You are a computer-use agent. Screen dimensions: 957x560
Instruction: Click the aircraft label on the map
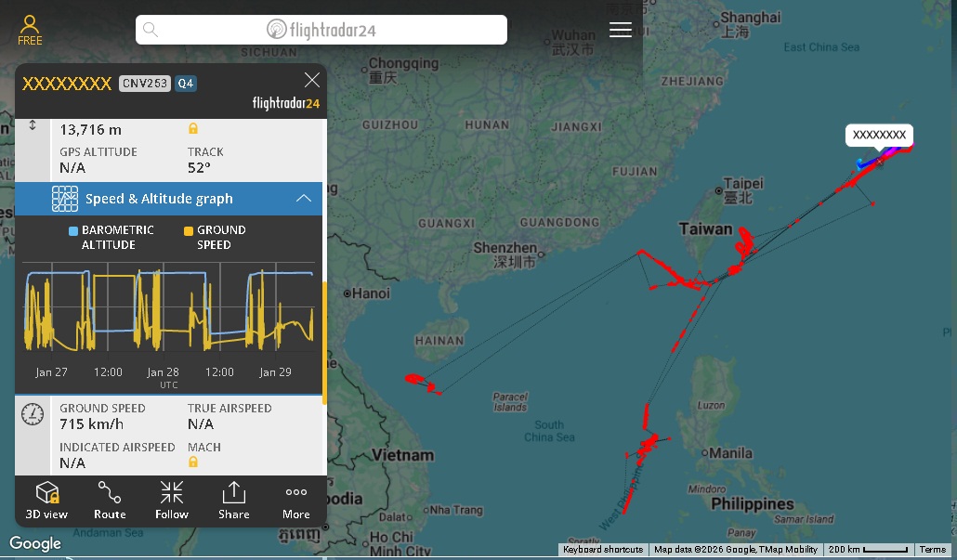tap(879, 136)
